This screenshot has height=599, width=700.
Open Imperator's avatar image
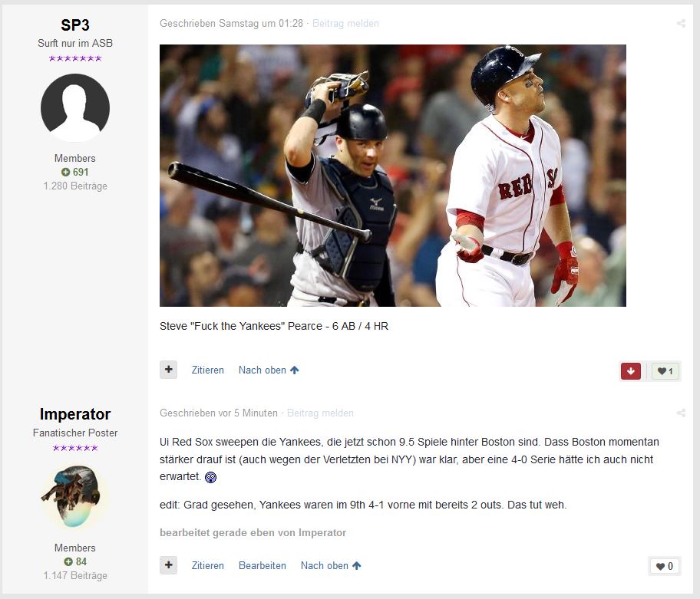(75, 497)
